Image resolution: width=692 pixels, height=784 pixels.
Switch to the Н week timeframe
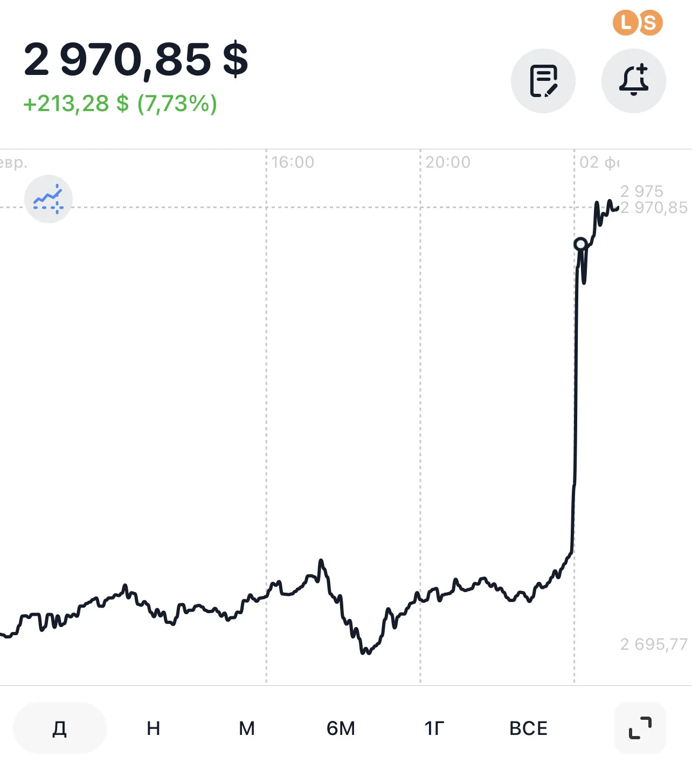pyautogui.click(x=154, y=728)
